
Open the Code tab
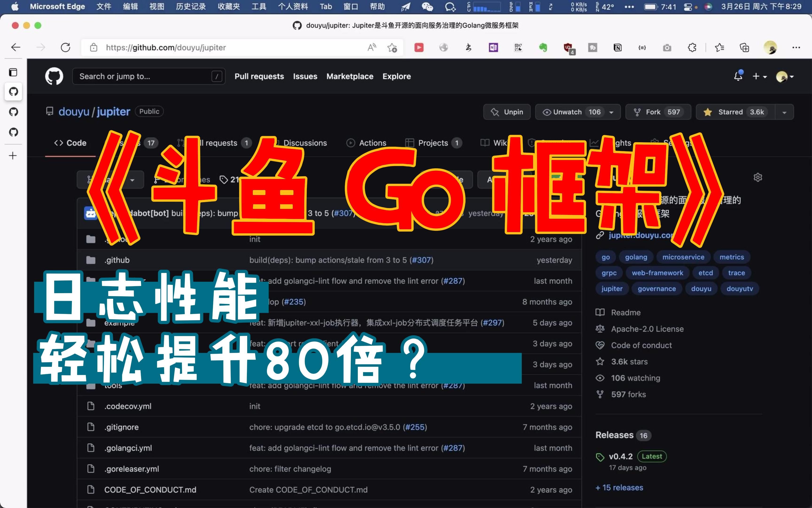point(70,143)
